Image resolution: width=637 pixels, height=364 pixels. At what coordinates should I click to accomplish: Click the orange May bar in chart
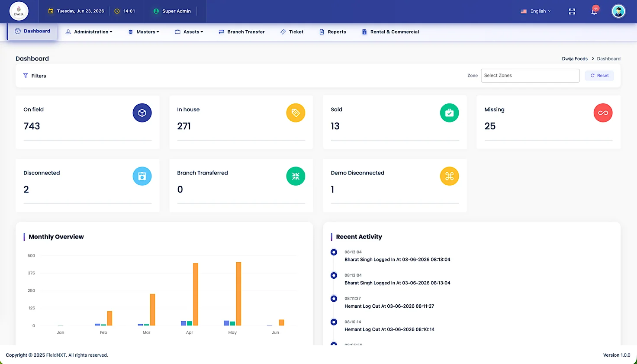coord(238,294)
